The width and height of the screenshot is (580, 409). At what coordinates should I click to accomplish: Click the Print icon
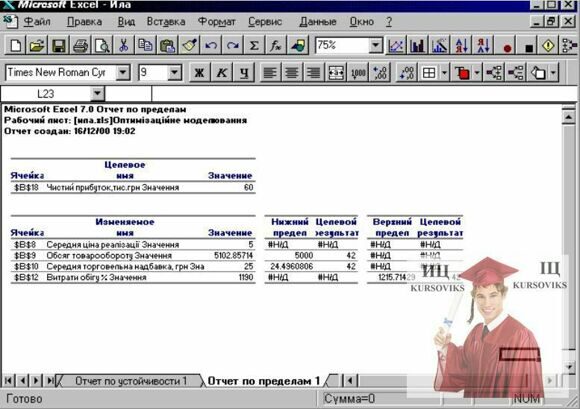[x=80, y=46]
